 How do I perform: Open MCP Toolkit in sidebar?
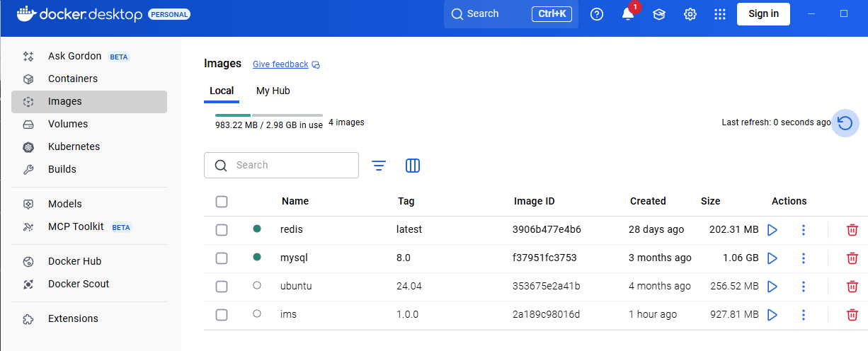[x=89, y=226]
